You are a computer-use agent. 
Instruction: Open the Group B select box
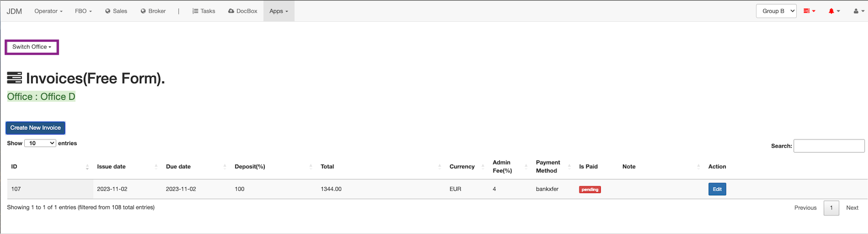(776, 11)
